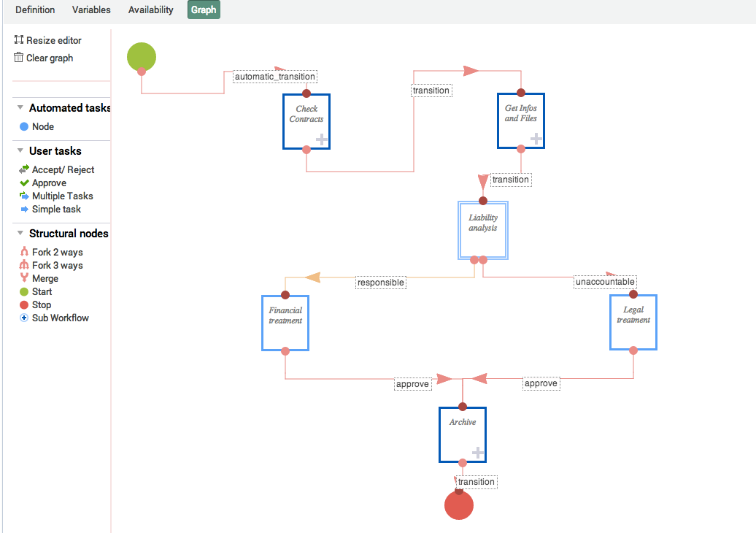
Task: Collapse the Automated tasks section
Action: (20, 107)
